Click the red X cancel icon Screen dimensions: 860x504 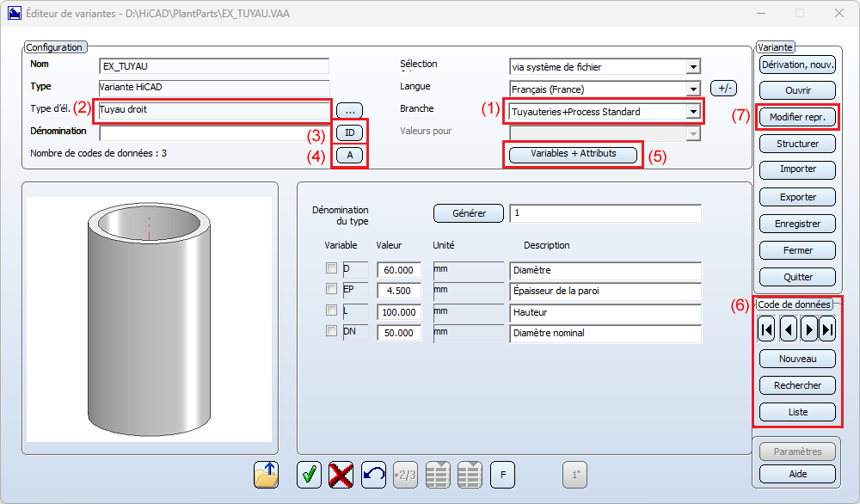[341, 474]
